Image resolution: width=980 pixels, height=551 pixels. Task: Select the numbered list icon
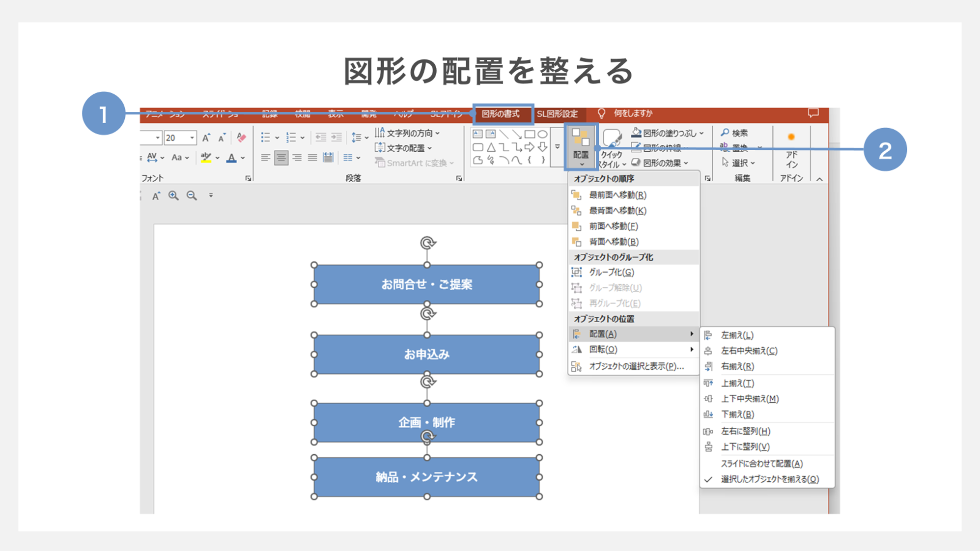click(x=291, y=137)
